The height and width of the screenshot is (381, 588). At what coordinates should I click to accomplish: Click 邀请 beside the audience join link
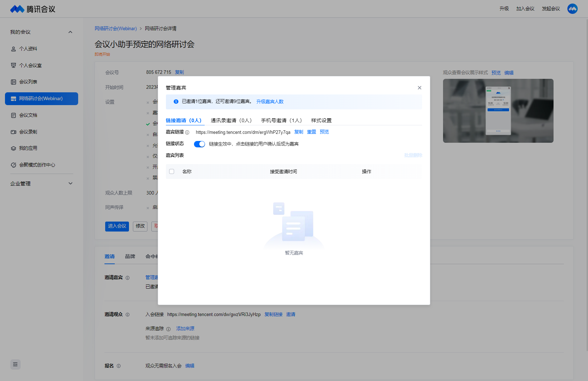[x=291, y=315]
